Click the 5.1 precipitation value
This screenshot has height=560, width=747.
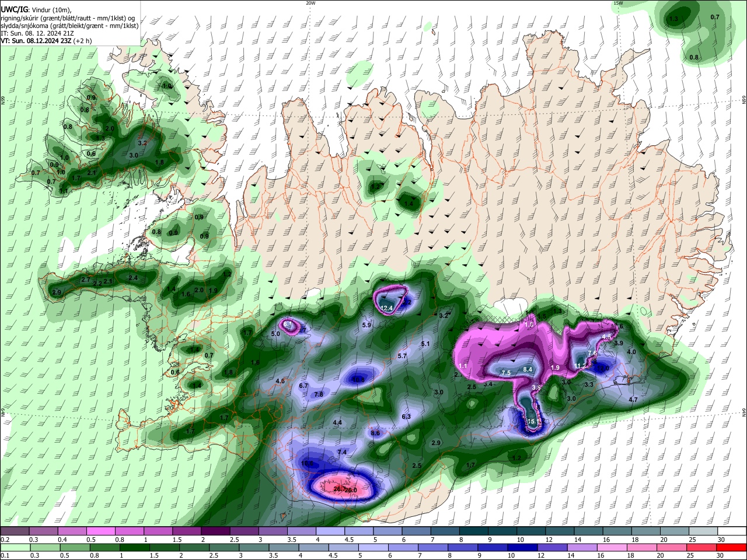point(425,344)
